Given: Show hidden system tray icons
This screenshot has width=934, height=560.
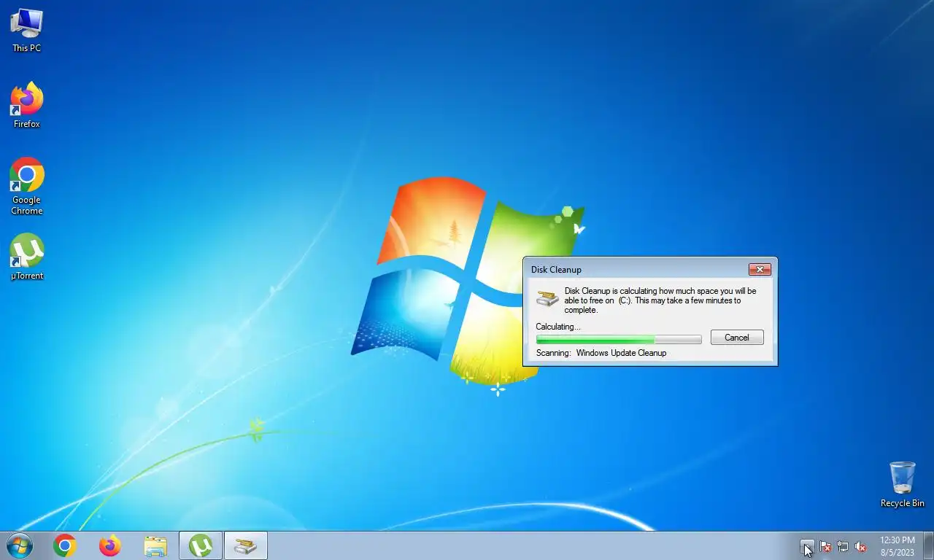Looking at the screenshot, I should pyautogui.click(x=806, y=546).
